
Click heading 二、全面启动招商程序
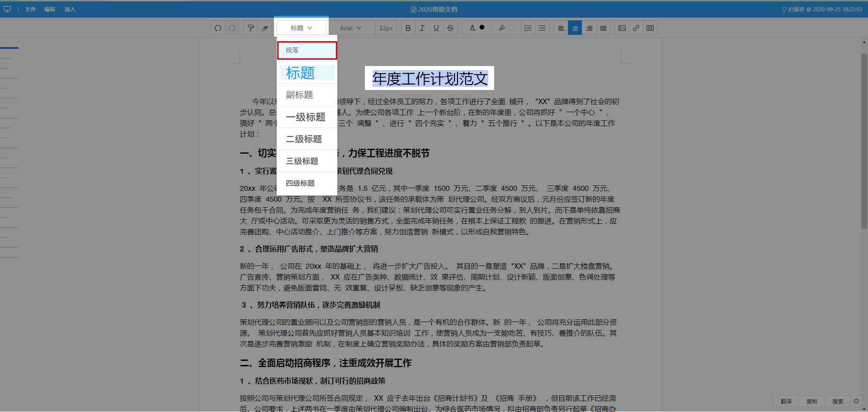coord(325,363)
